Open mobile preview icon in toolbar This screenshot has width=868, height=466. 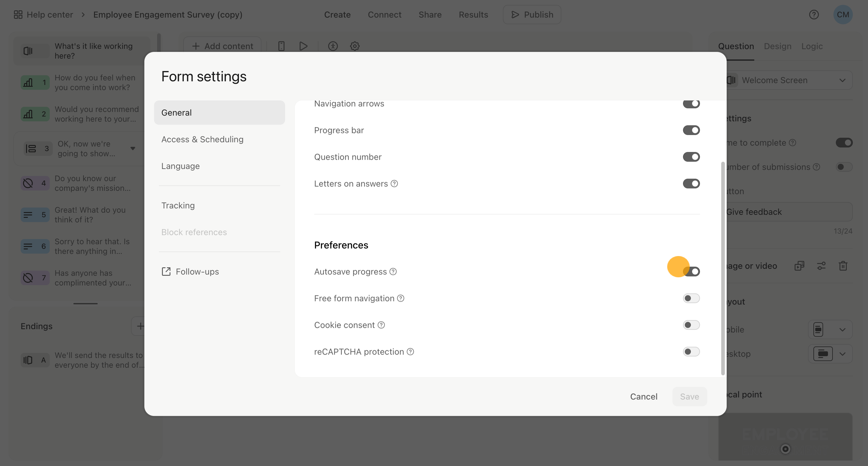click(281, 46)
